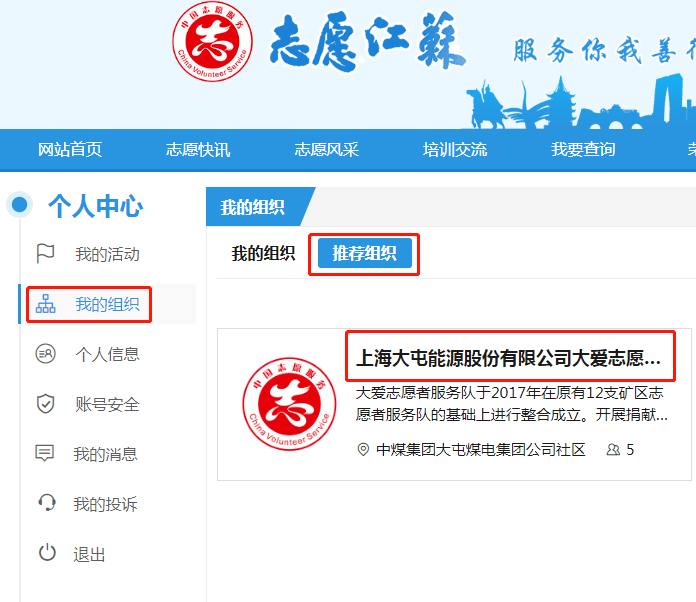Click the 推荐组织 button

coord(365,253)
